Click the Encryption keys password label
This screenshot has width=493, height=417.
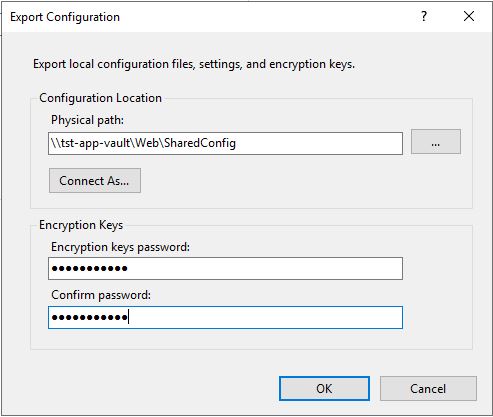(x=120, y=247)
